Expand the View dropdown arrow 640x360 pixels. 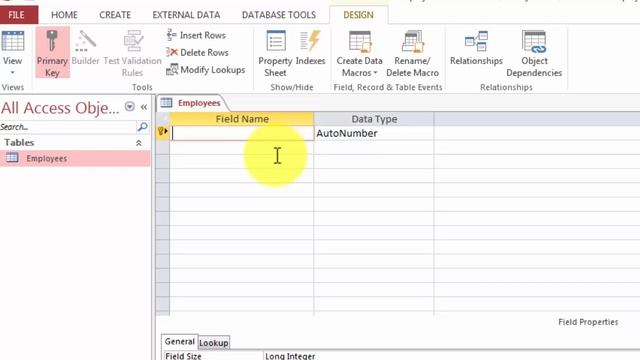13,73
